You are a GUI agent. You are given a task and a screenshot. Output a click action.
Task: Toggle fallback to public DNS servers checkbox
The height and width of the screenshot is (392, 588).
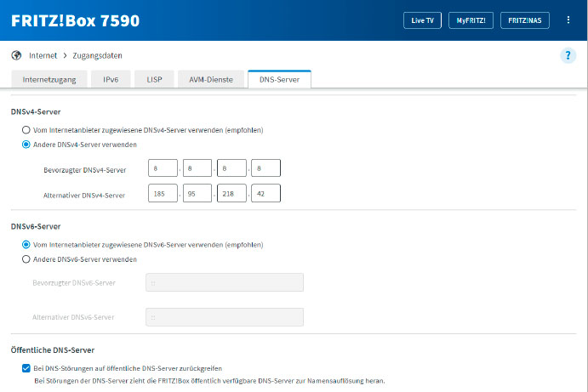tap(26, 368)
